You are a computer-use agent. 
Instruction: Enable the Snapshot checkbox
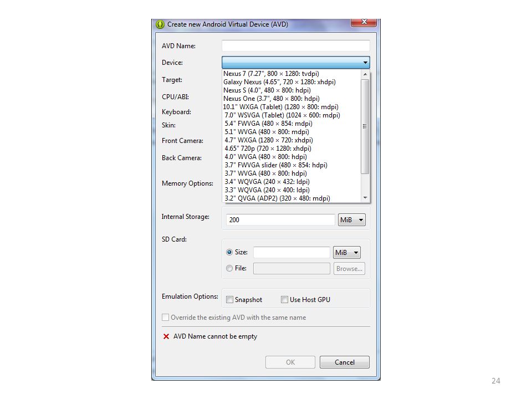(229, 300)
